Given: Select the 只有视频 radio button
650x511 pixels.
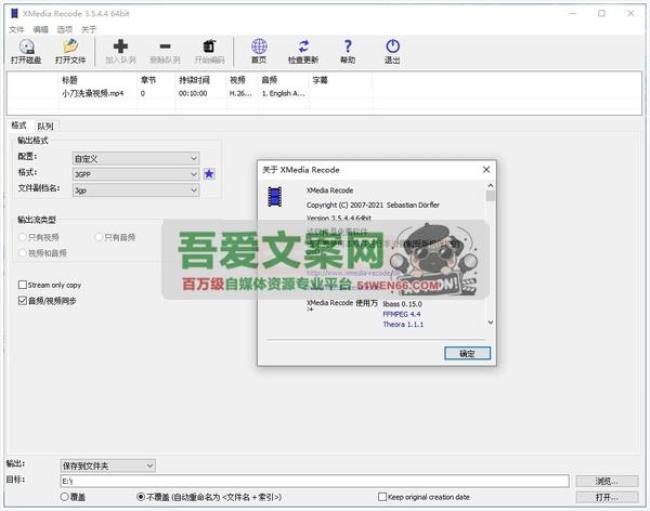Looking at the screenshot, I should pos(22,237).
